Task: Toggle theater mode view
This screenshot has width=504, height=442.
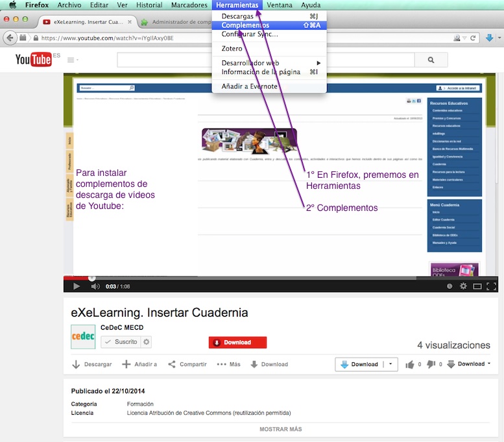Action: point(477,286)
